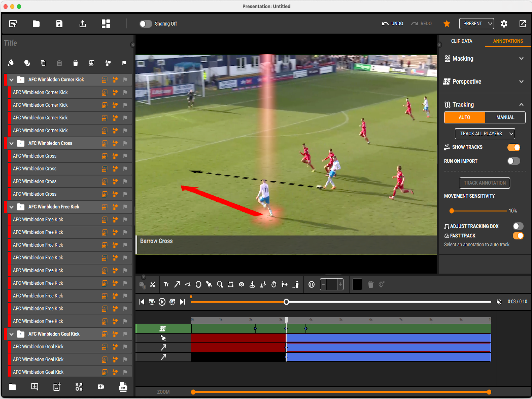Select the straight arrow tool
Screen dimensions: 532x399
coord(177,284)
